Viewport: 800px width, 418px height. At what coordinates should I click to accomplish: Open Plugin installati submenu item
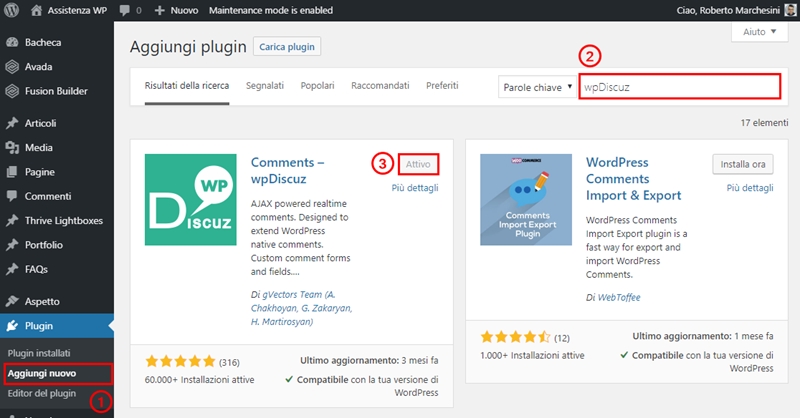(x=39, y=353)
